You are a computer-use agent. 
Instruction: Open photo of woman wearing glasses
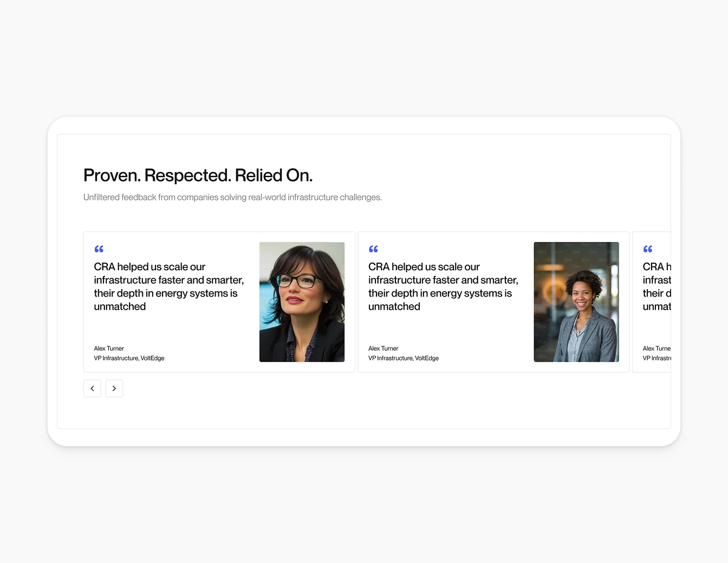[302, 302]
